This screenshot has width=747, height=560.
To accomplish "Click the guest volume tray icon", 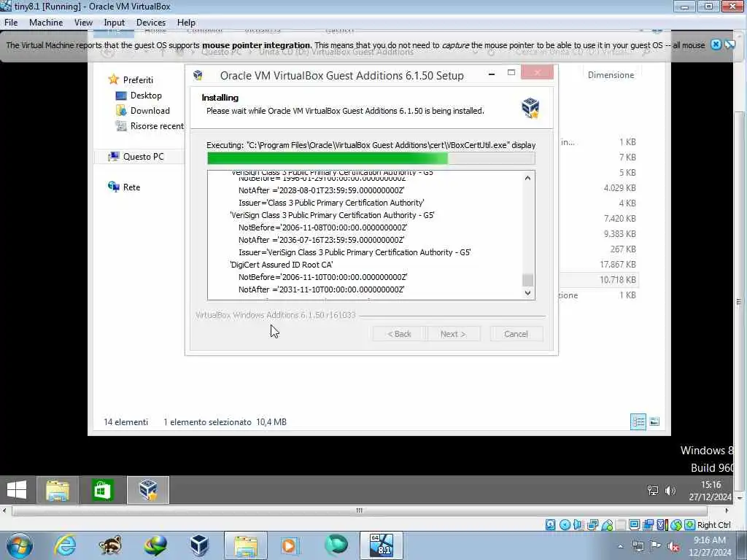I will [670, 491].
